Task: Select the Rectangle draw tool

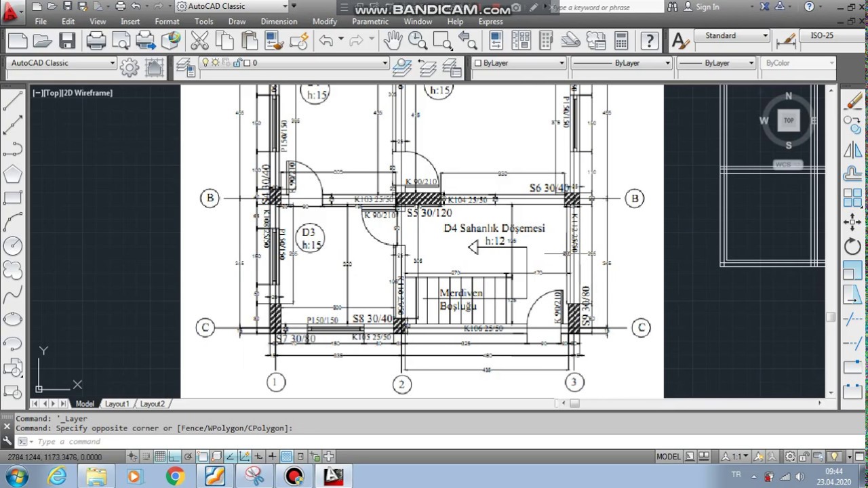Action: pyautogui.click(x=13, y=198)
